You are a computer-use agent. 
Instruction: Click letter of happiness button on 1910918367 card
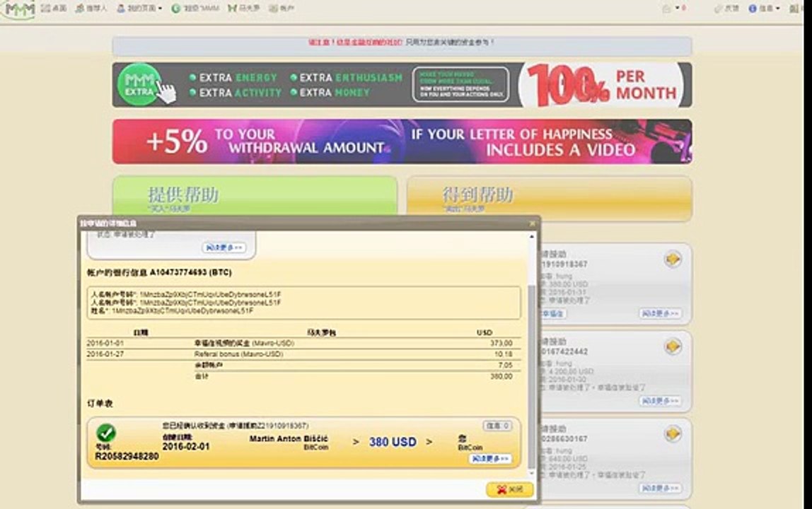[553, 313]
